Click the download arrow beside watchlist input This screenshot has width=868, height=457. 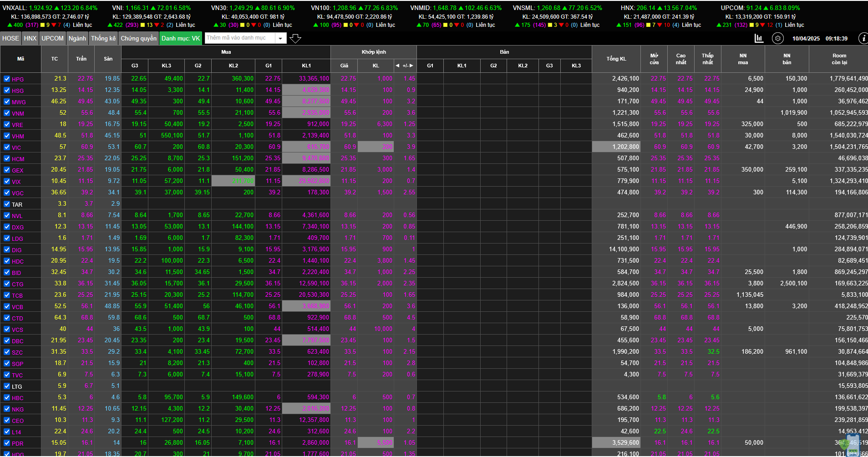[x=295, y=39]
